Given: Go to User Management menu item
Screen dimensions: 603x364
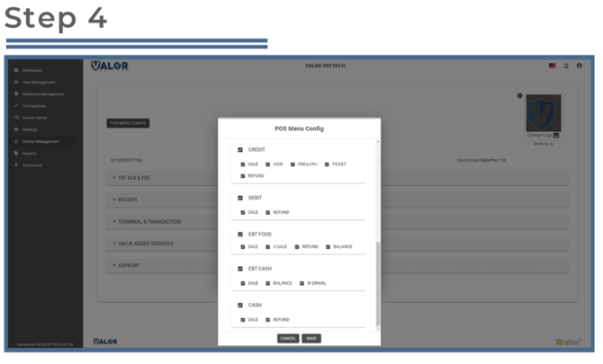Looking at the screenshot, I should click(39, 82).
